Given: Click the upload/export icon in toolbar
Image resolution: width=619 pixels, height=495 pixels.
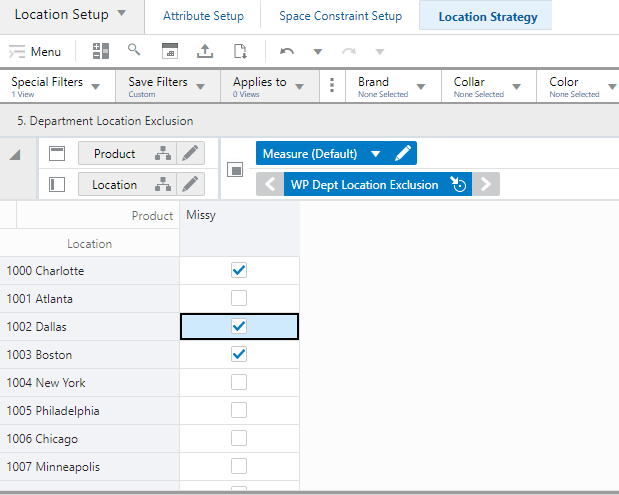Looking at the screenshot, I should [205, 51].
